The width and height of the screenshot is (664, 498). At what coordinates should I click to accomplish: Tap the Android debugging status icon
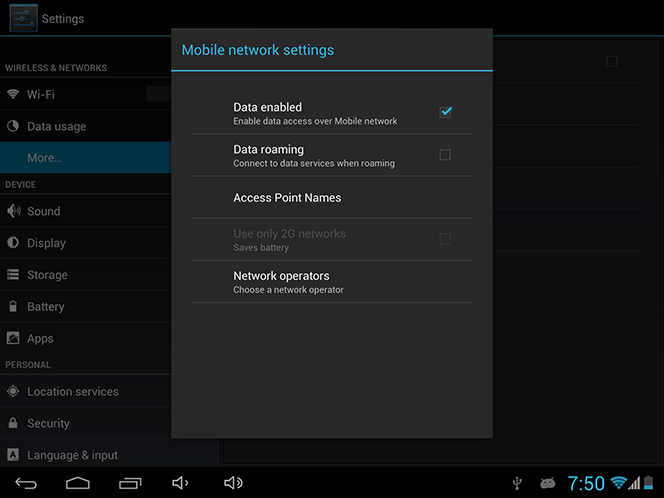(x=548, y=483)
